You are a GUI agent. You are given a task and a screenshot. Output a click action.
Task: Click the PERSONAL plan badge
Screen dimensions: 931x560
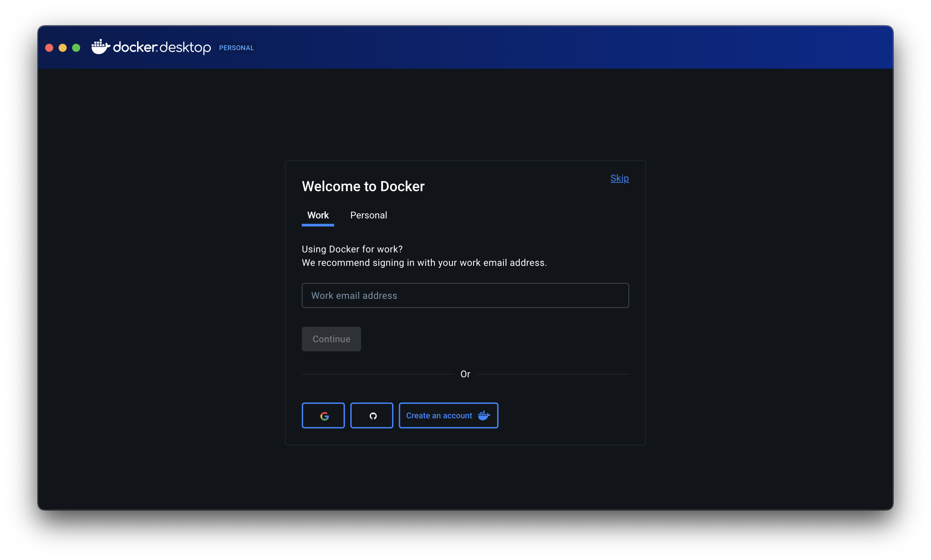tap(236, 48)
